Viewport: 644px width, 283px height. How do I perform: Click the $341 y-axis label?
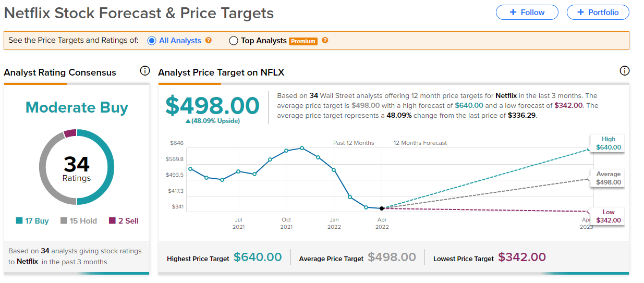(177, 207)
